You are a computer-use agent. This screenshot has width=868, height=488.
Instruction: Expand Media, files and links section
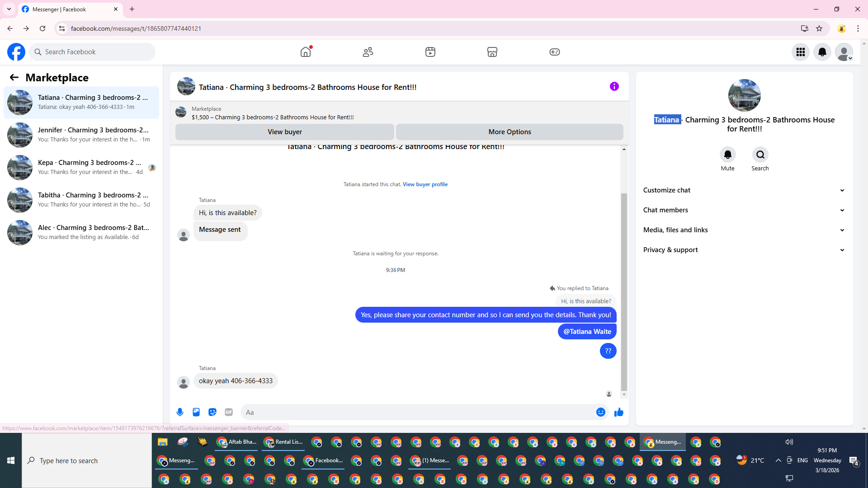pyautogui.click(x=744, y=230)
